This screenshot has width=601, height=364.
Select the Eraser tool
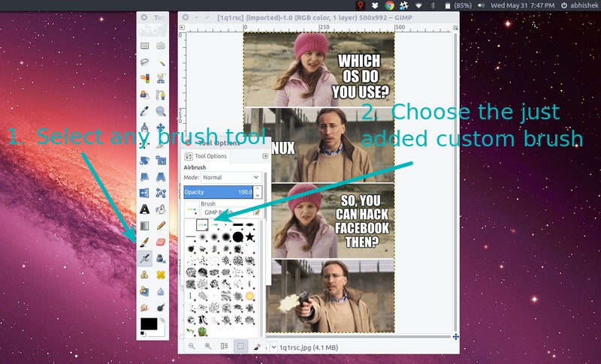[x=161, y=242]
